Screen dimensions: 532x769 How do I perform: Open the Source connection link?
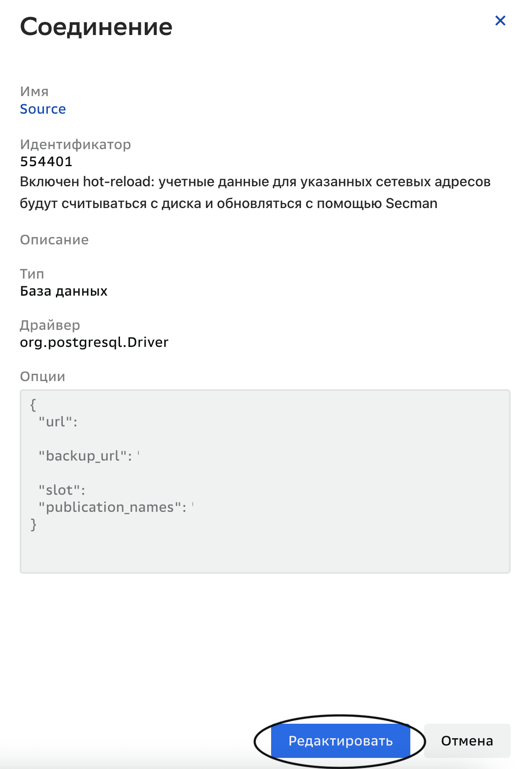(x=43, y=109)
